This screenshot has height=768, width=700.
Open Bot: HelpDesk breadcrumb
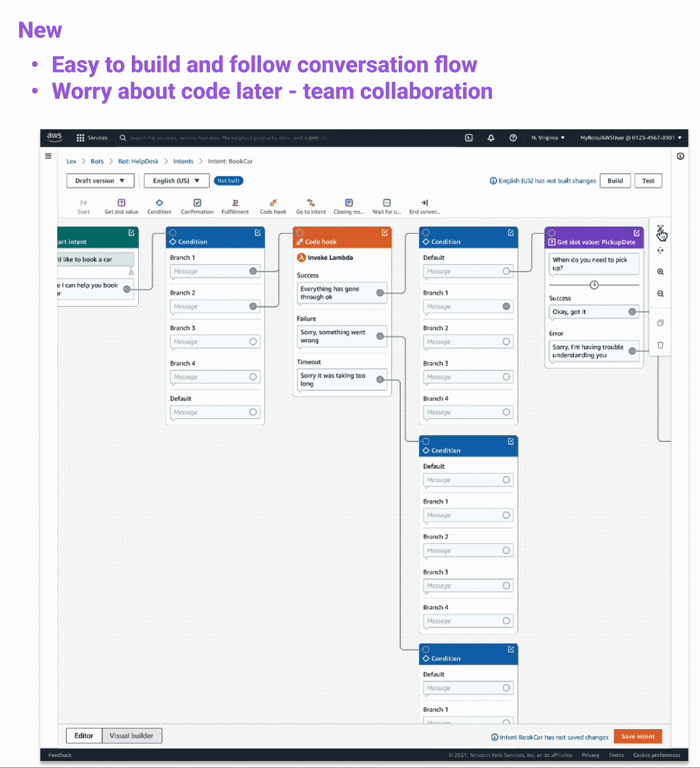(138, 161)
